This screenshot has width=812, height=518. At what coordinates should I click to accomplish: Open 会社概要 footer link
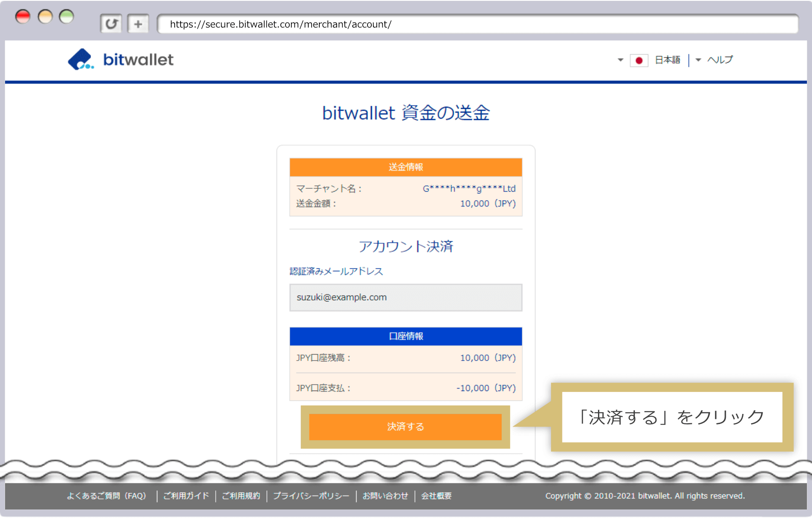436,496
